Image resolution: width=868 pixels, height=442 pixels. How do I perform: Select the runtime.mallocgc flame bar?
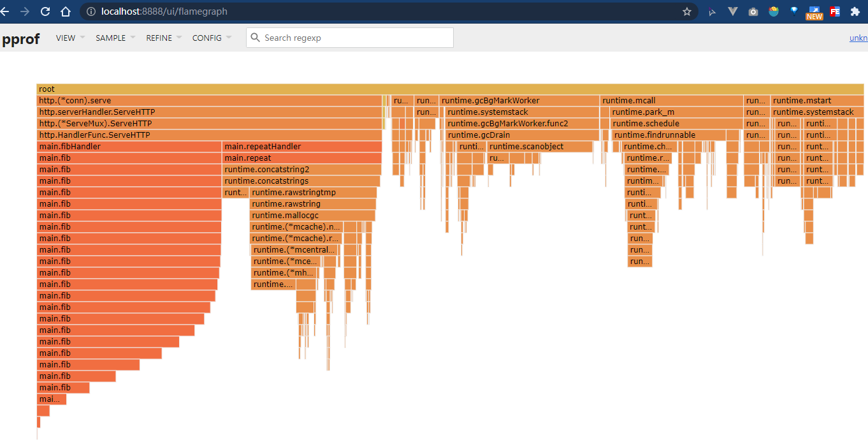coord(312,215)
